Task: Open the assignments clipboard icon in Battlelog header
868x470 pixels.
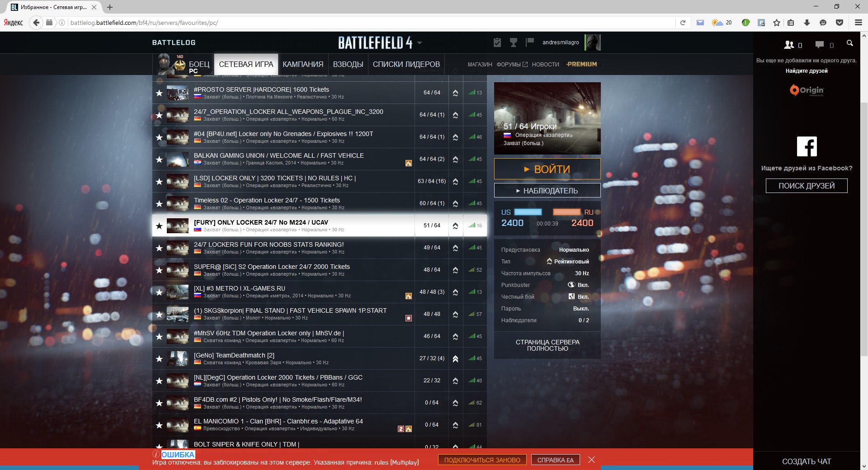Action: tap(497, 42)
